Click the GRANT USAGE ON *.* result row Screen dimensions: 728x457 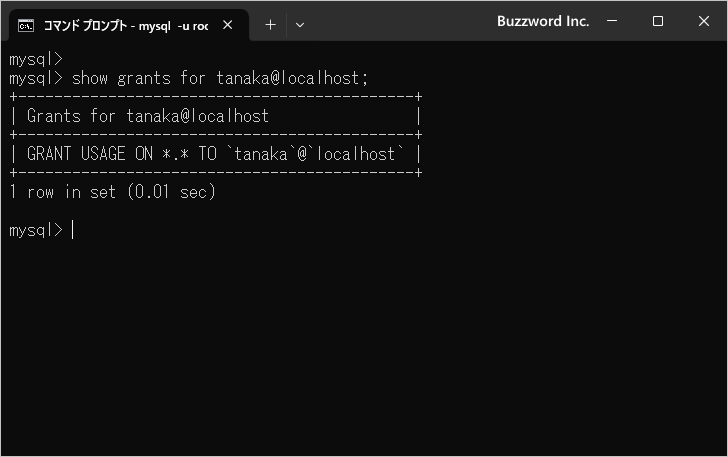click(216, 154)
